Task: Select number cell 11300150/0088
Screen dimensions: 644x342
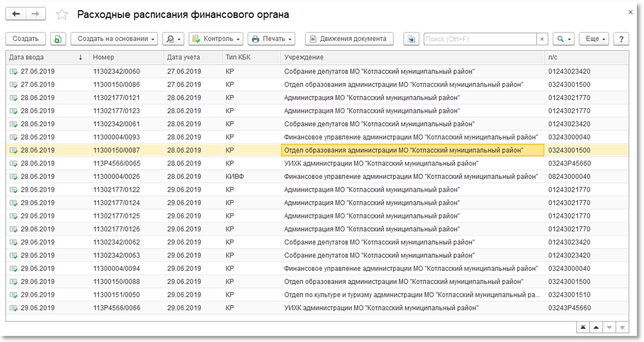Action: pos(127,282)
